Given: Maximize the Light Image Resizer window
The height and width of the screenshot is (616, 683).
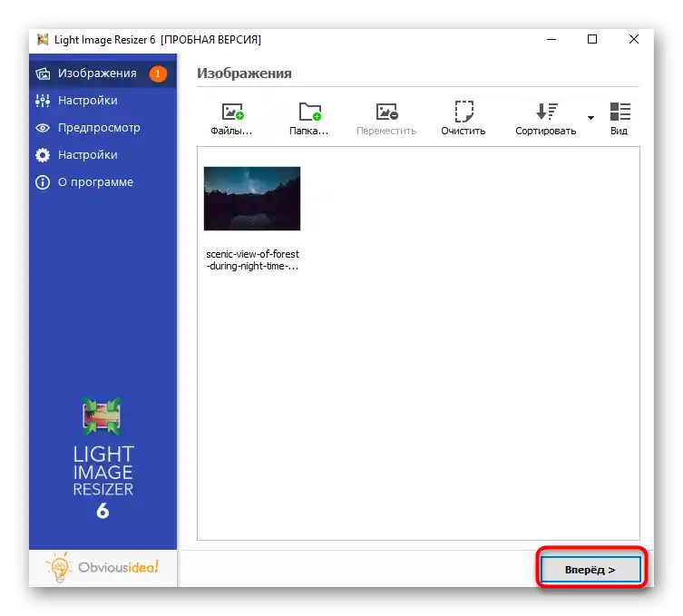Looking at the screenshot, I should pyautogui.click(x=592, y=39).
